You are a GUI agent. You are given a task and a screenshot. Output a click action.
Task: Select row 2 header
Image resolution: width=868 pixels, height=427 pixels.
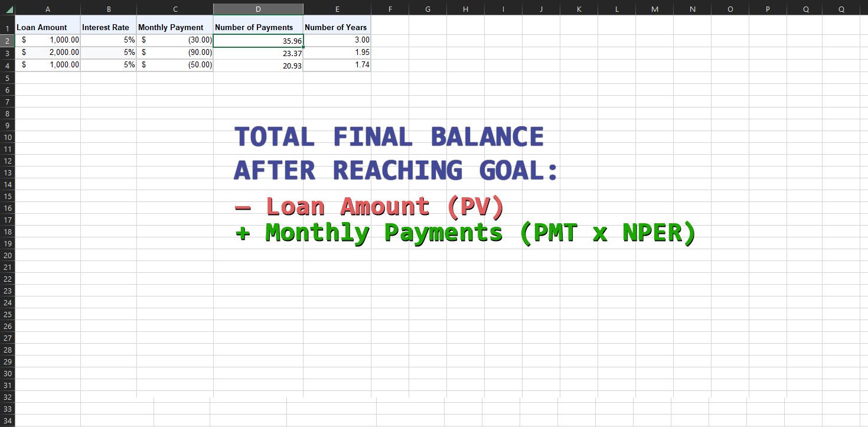[7, 40]
